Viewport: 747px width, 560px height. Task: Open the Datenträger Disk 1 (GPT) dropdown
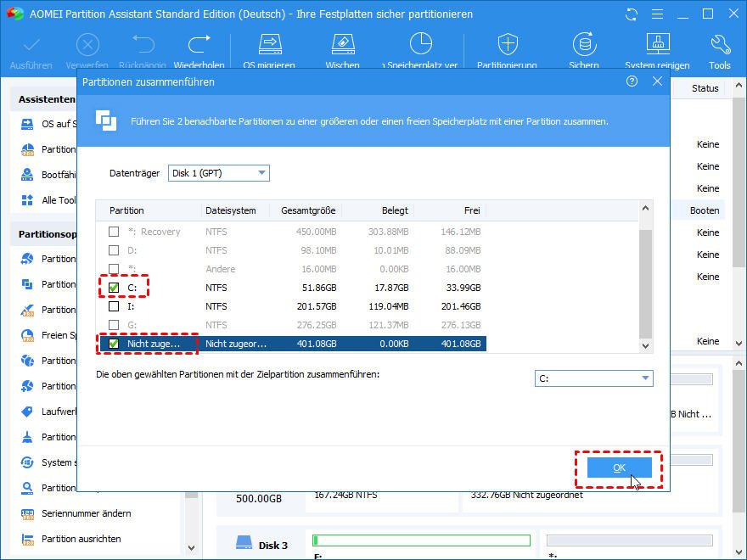point(218,173)
